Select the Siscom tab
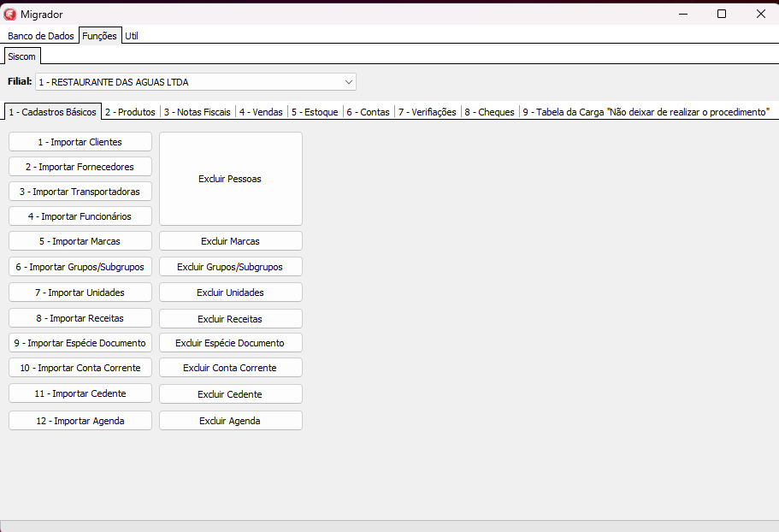 click(21, 56)
